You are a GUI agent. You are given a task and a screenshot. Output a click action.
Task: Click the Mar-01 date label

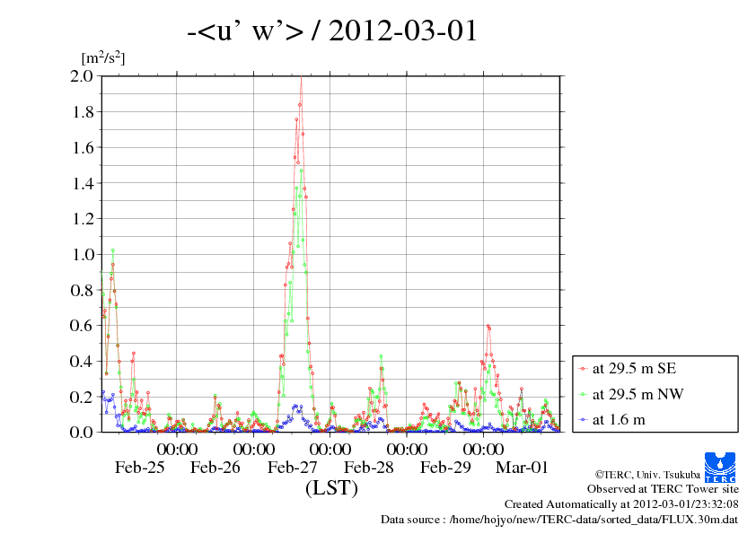pos(522,467)
